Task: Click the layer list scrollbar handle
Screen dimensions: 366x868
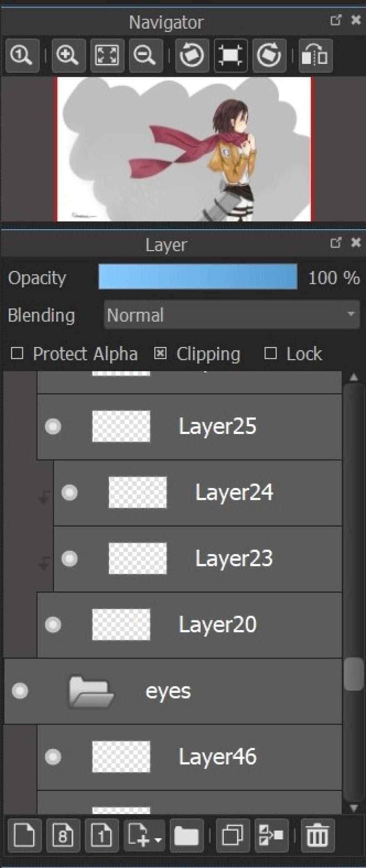Action: click(353, 674)
